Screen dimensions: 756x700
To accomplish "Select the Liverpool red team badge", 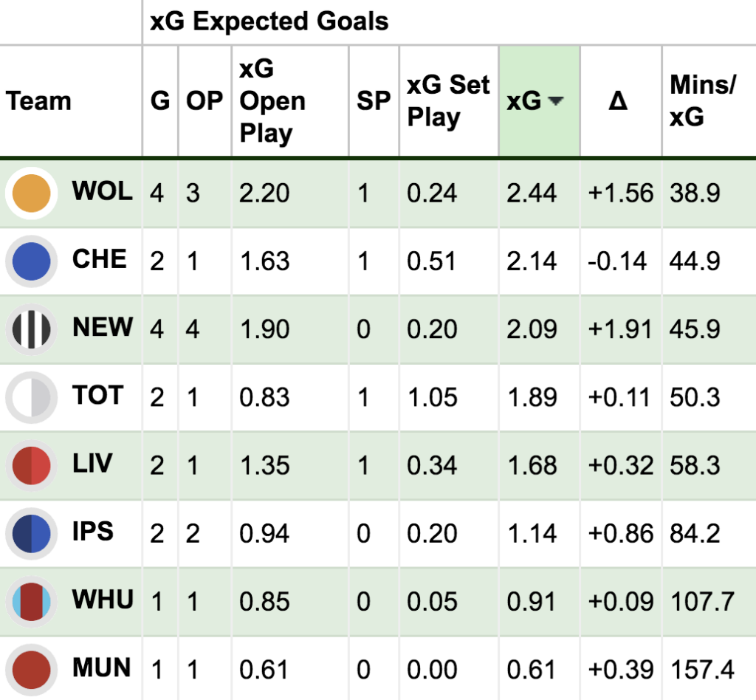I will click(31, 465).
